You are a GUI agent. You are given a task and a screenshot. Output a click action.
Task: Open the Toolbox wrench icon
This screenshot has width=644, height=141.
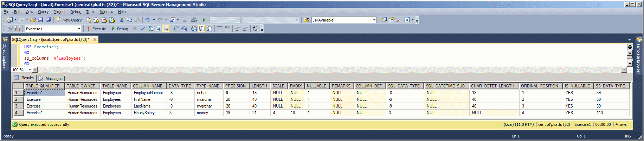(399, 20)
